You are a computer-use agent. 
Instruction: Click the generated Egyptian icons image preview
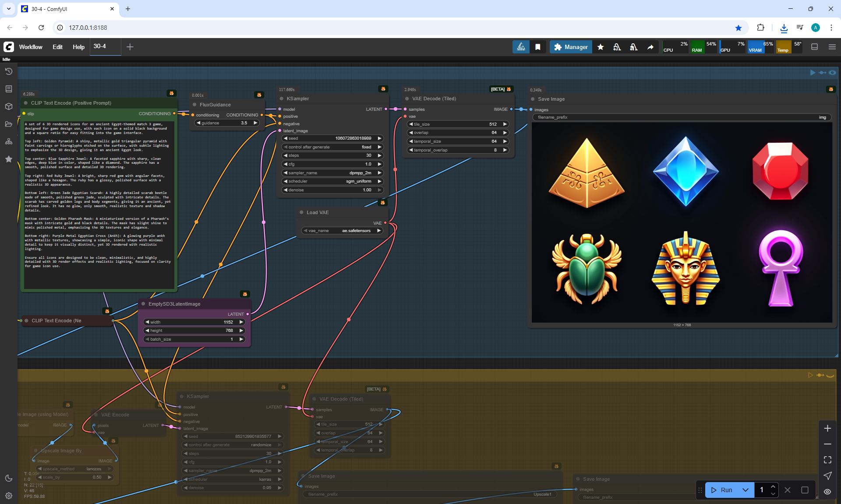pos(682,222)
